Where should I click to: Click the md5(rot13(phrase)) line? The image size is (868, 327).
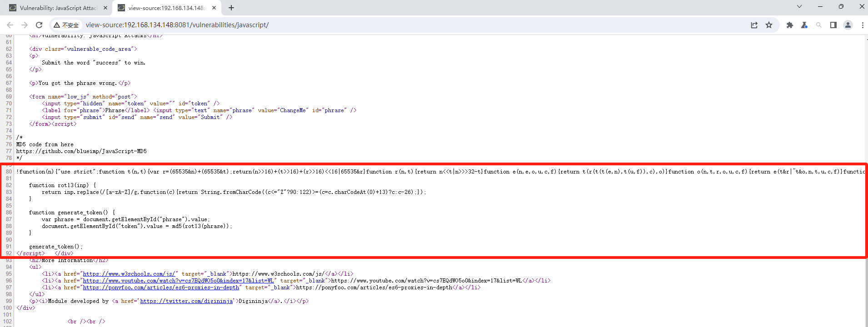pyautogui.click(x=137, y=226)
